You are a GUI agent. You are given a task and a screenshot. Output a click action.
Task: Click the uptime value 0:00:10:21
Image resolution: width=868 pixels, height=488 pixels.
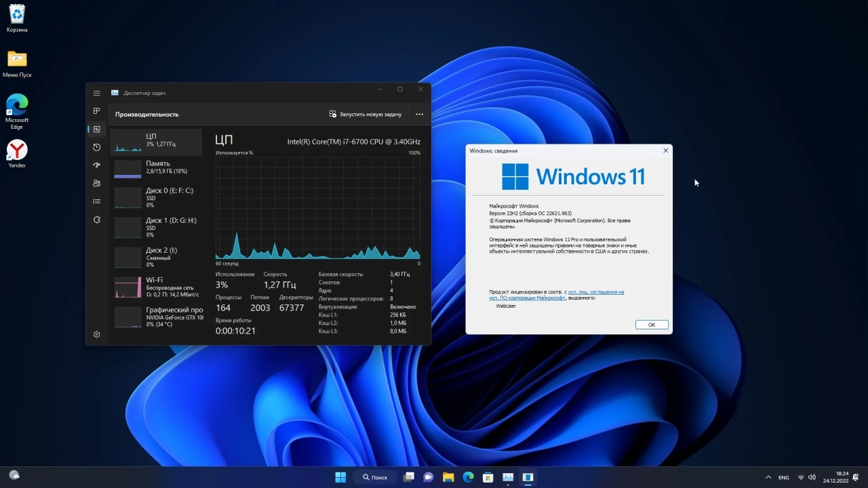235,331
